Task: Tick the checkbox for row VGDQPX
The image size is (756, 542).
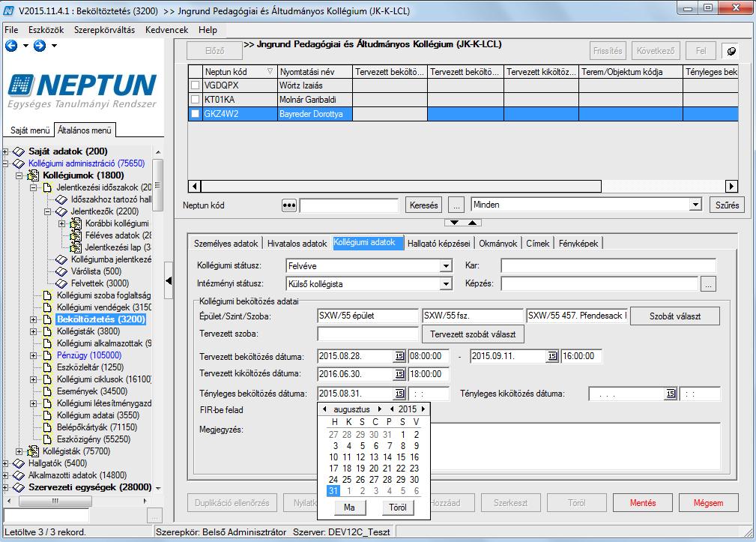Action: (x=196, y=85)
